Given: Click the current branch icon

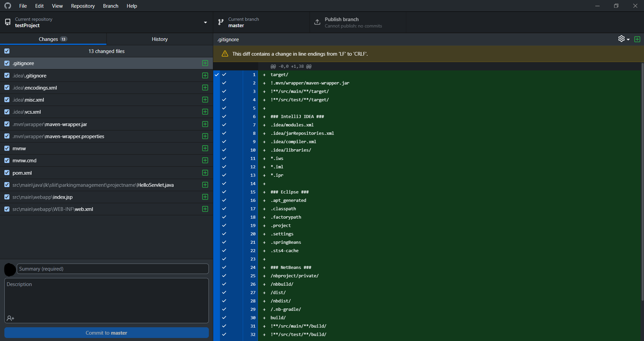Looking at the screenshot, I should click(221, 22).
